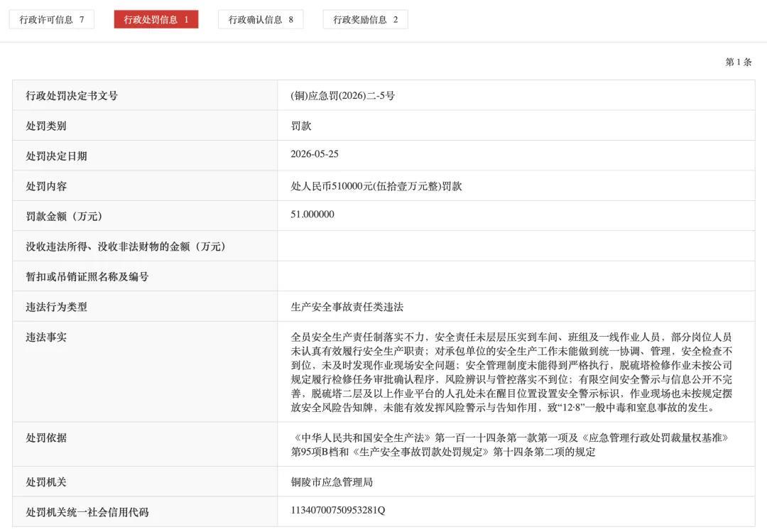
Task: Select the amount 51.000000
Action: (312, 214)
